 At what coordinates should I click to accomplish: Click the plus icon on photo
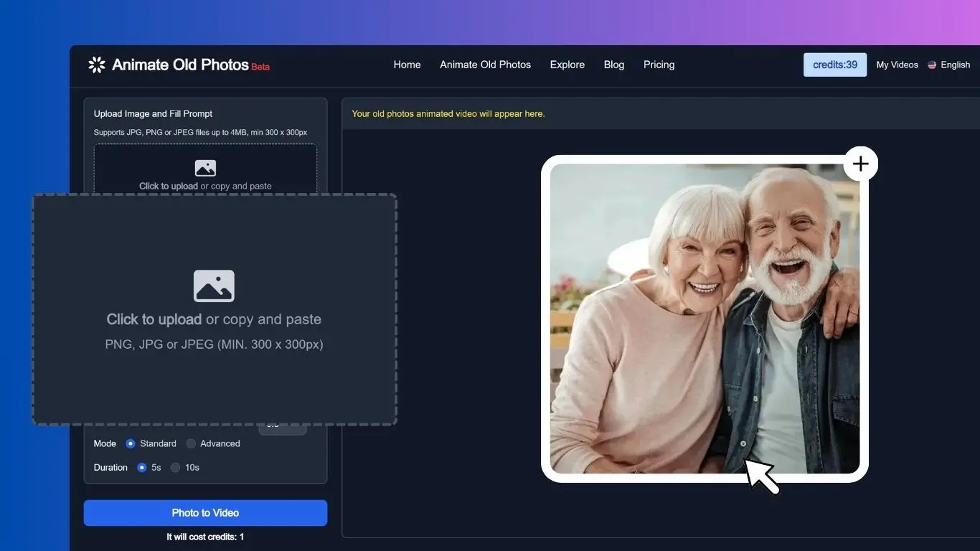tap(860, 164)
